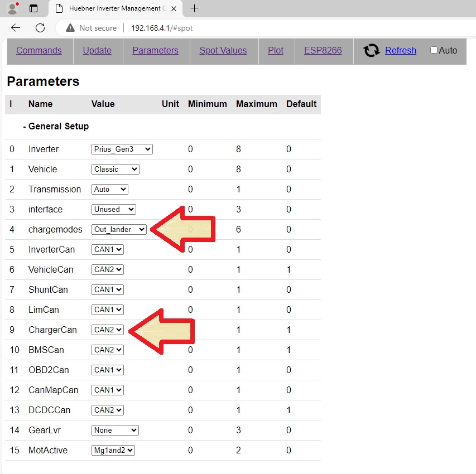Screen dimensions: 476x474
Task: Click the Refresh link
Action: click(400, 50)
